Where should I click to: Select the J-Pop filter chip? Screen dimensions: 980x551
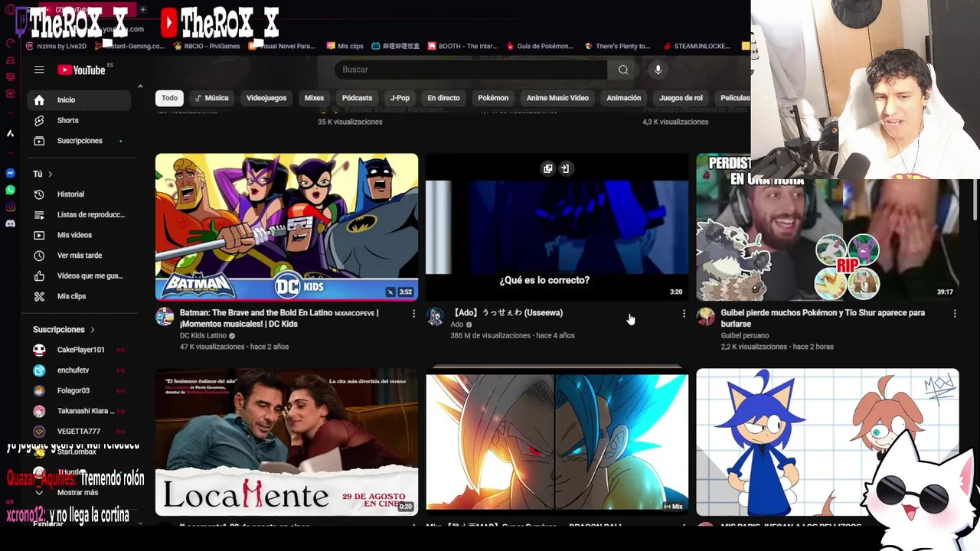click(400, 98)
